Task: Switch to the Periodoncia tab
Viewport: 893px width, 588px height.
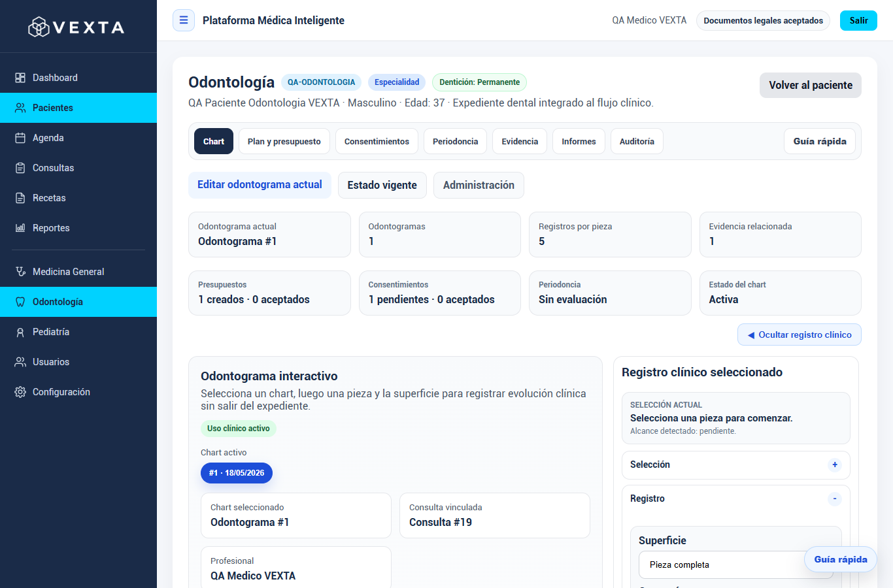Action: (x=455, y=141)
